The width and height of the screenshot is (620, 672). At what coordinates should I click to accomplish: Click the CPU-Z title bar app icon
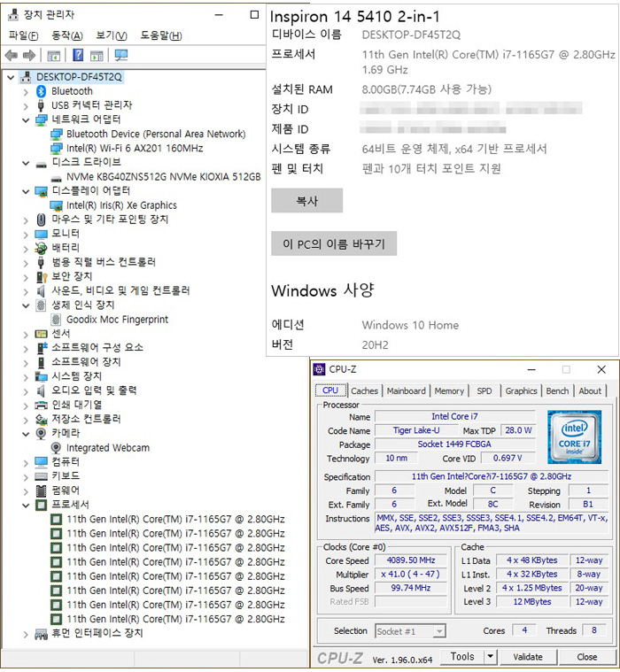319,369
